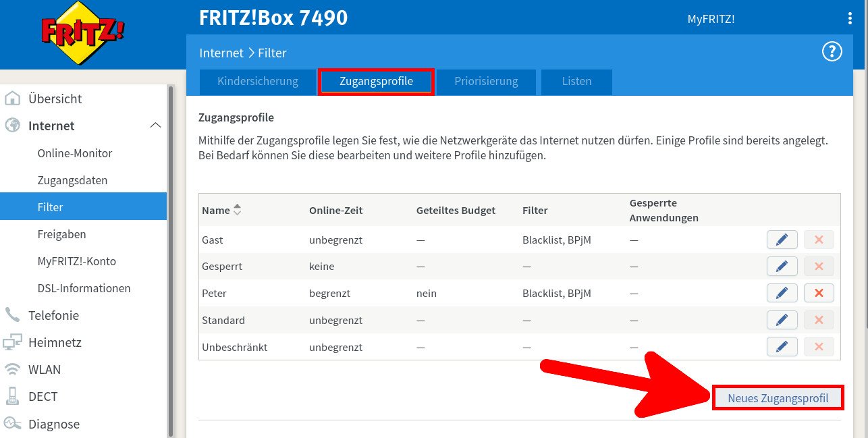Click the greyed delete X for Unbeschränkt

819,348
